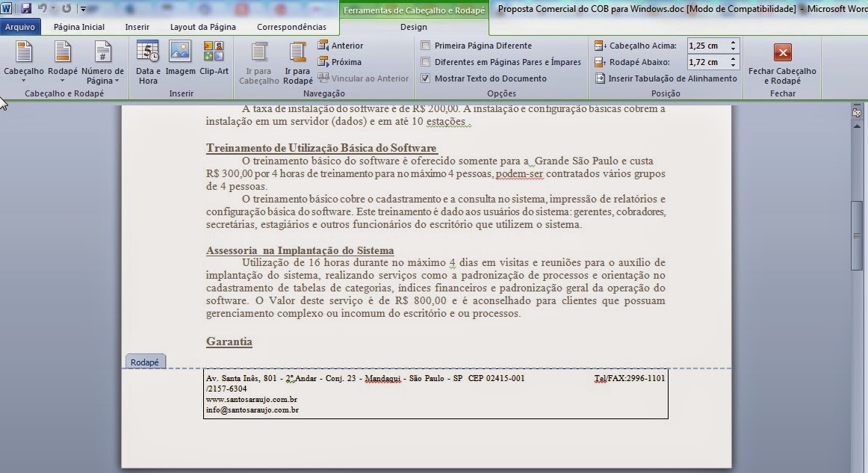868x473 pixels.
Task: Decrease the Cabeçalho Acima value
Action: (x=733, y=49)
